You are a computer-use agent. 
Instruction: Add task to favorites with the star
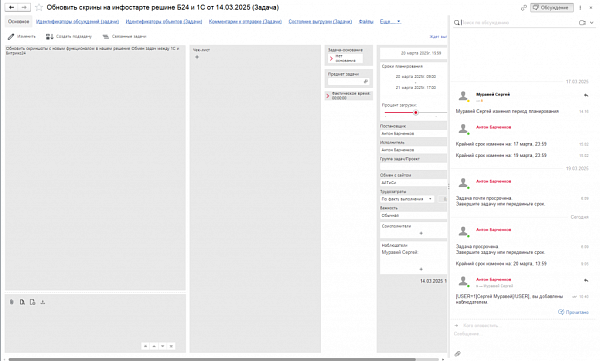[39, 7]
